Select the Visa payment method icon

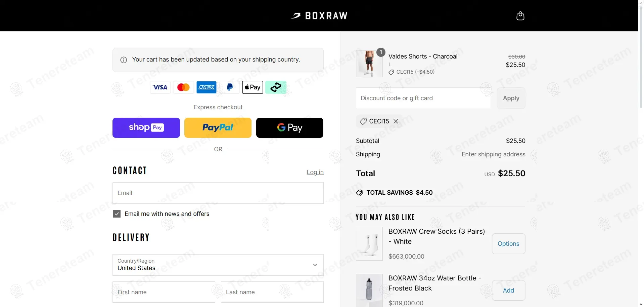[x=160, y=87]
